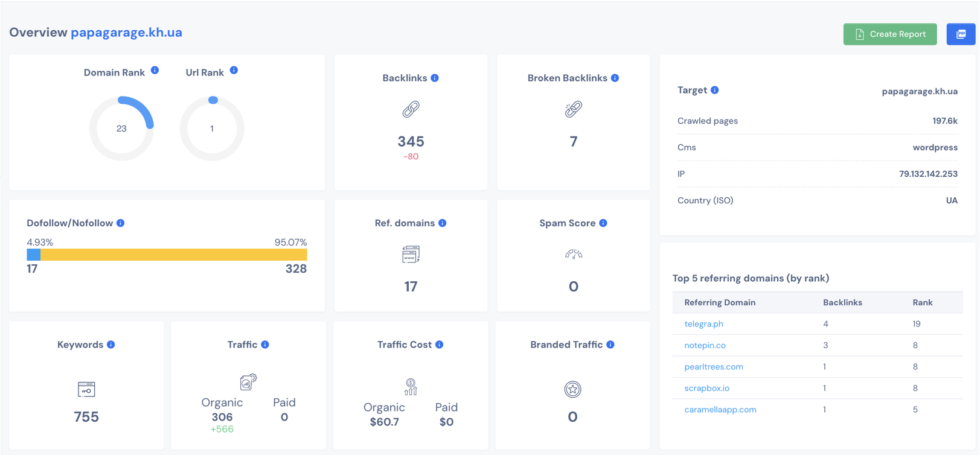Click the info icon beside Dofollow/Nofollow
This screenshot has width=980, height=455.
click(x=121, y=223)
